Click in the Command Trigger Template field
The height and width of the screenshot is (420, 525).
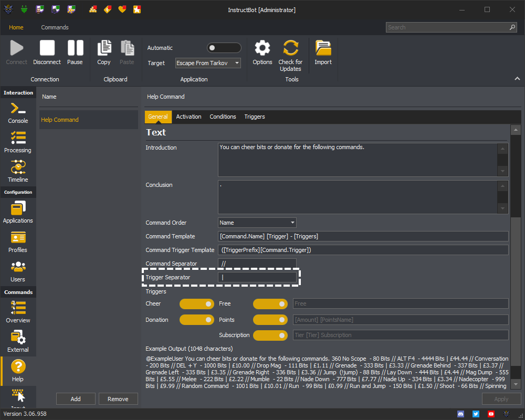pos(363,250)
